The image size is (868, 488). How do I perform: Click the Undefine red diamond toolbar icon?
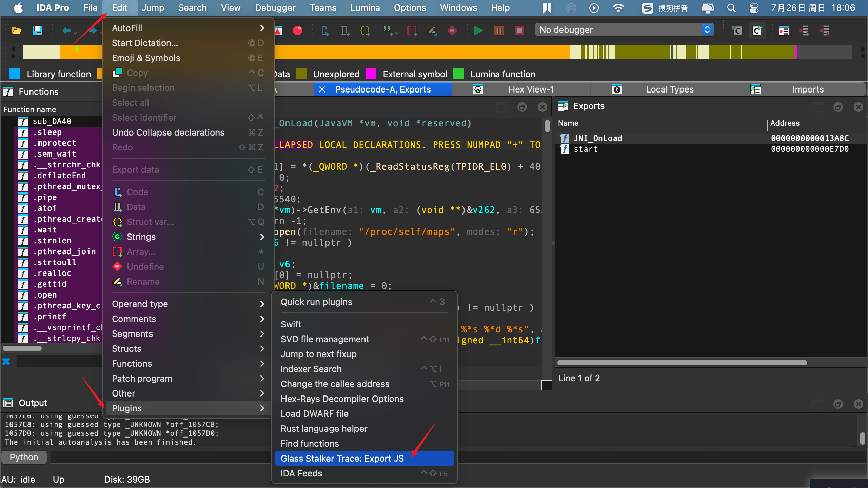pyautogui.click(x=452, y=30)
